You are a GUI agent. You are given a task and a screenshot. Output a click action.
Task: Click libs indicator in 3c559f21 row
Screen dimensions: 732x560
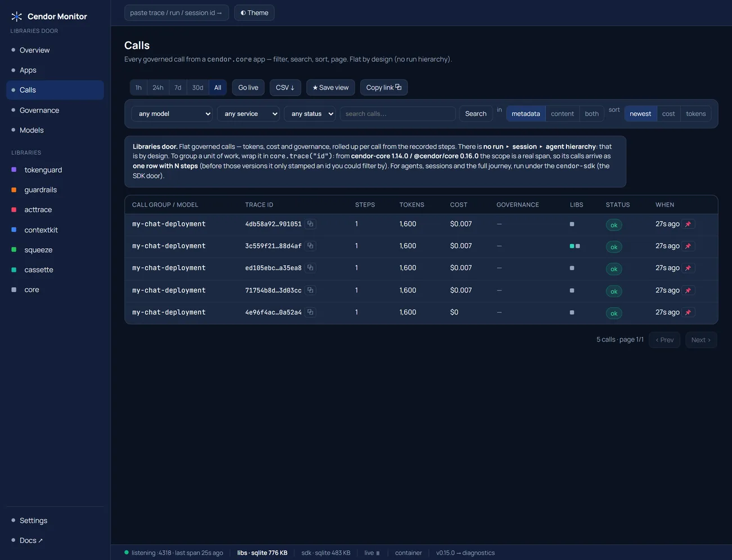(575, 246)
